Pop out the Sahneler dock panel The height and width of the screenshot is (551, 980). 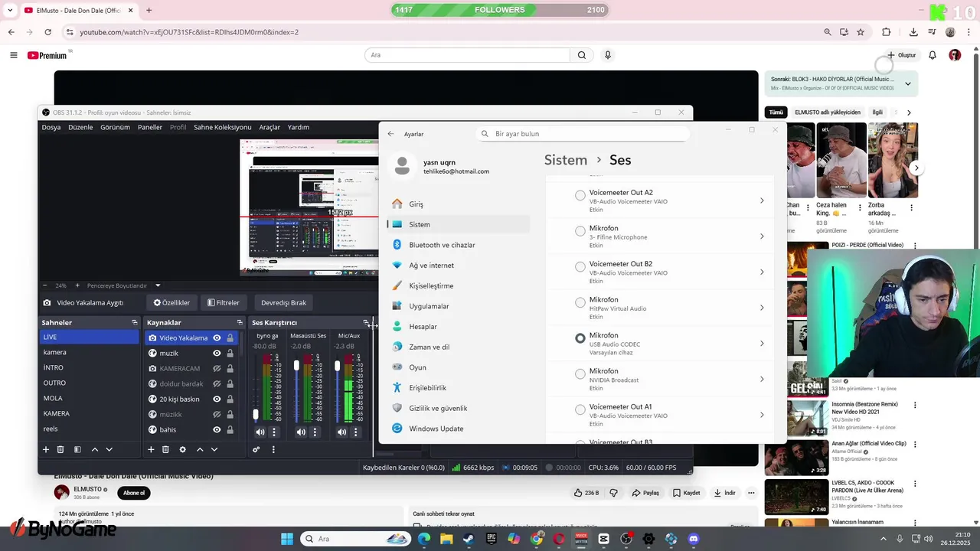135,322
